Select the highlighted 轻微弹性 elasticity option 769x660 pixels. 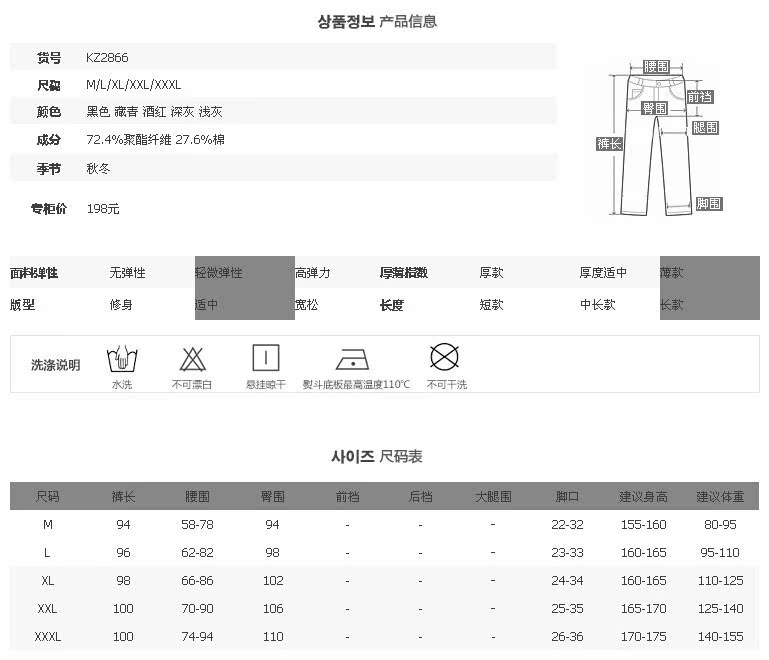pyautogui.click(x=219, y=273)
